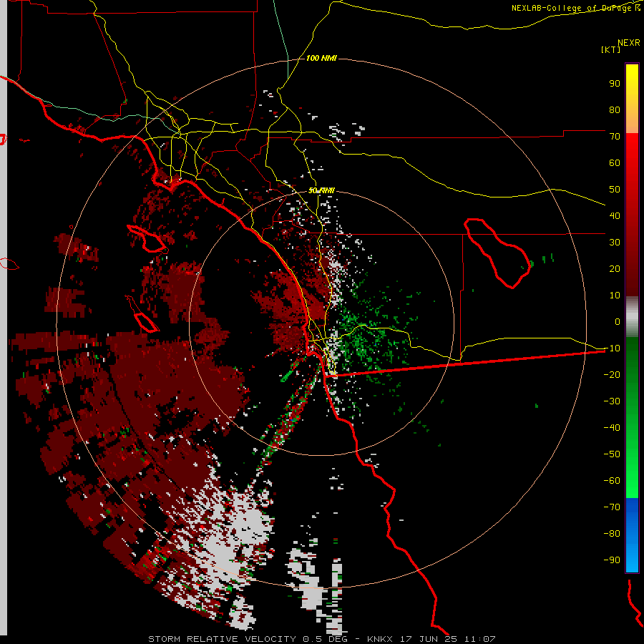Click the STORM RELATIVE VELOCITY product title text
The width and height of the screenshot is (644, 644).
click(222, 639)
